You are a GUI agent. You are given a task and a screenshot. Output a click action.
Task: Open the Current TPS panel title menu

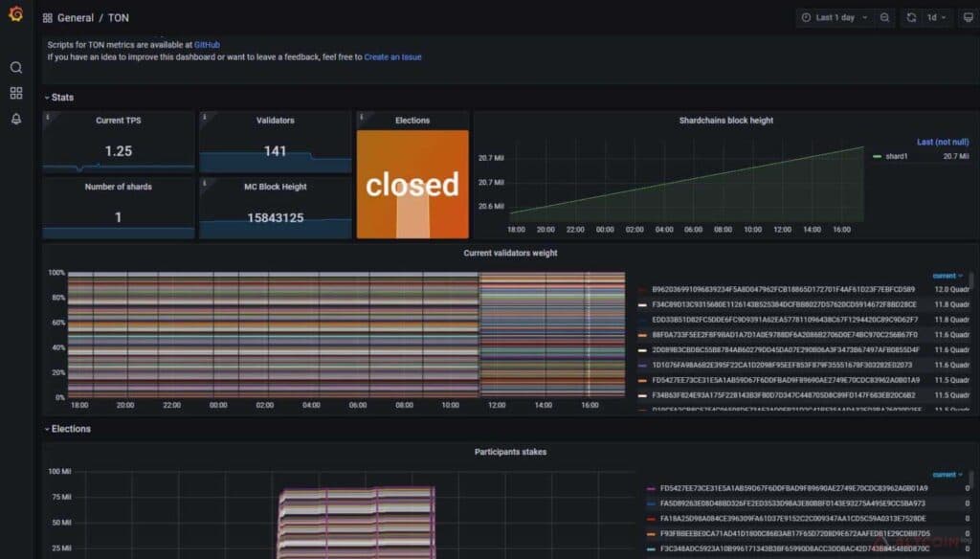[x=118, y=120]
